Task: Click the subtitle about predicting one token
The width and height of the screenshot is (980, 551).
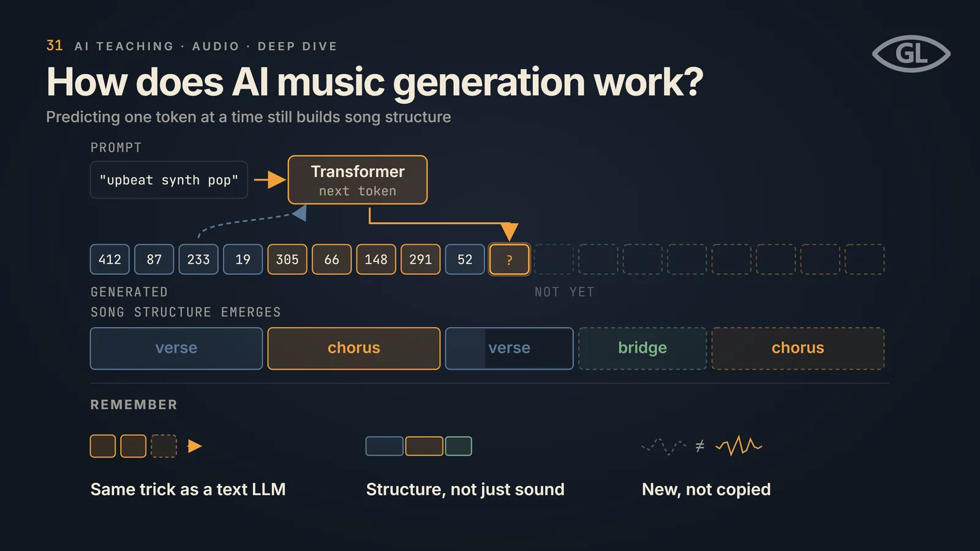Action: pos(249,117)
